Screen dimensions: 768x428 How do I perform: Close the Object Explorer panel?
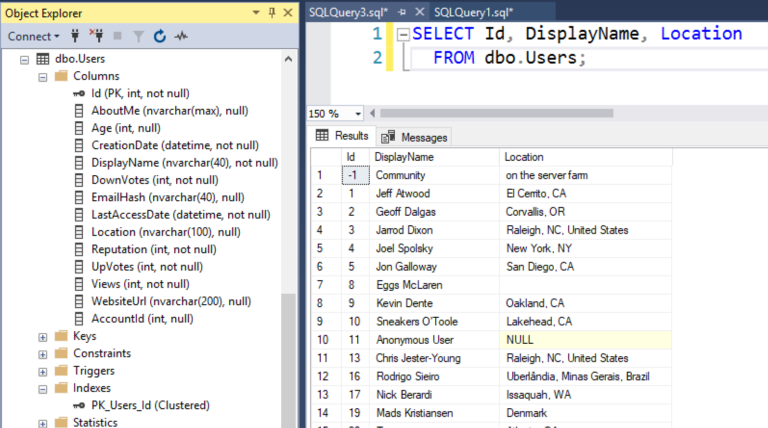(288, 12)
